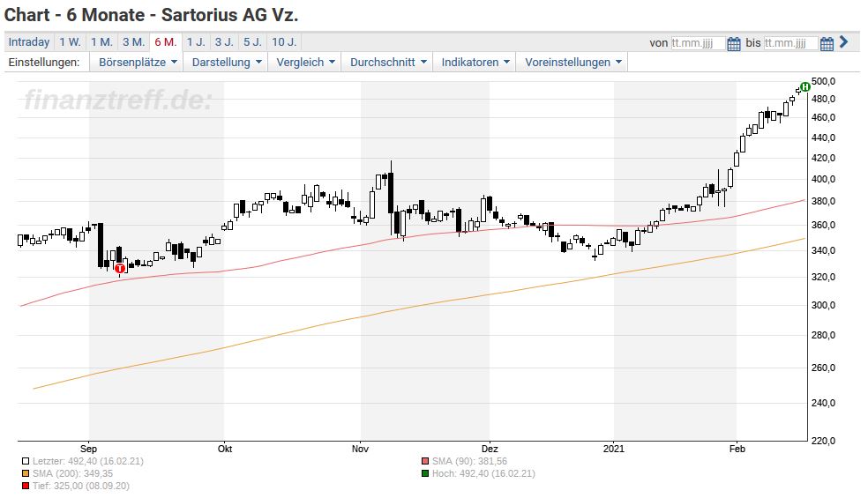Expand the Darstellung dropdown
Screen dimensions: 868x498
click(227, 63)
